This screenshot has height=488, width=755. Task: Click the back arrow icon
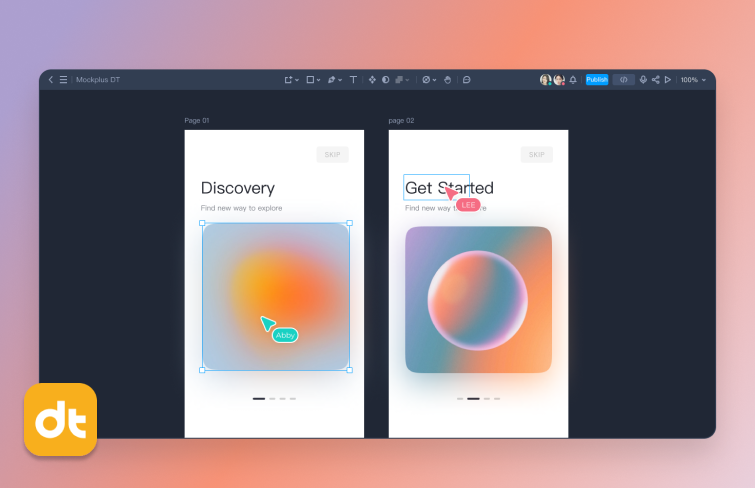pos(51,80)
